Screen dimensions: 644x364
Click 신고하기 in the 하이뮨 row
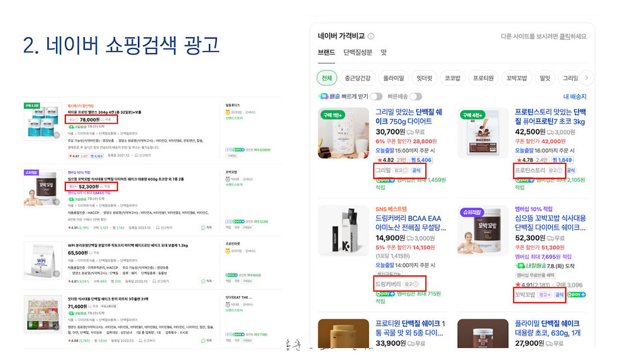(x=143, y=155)
